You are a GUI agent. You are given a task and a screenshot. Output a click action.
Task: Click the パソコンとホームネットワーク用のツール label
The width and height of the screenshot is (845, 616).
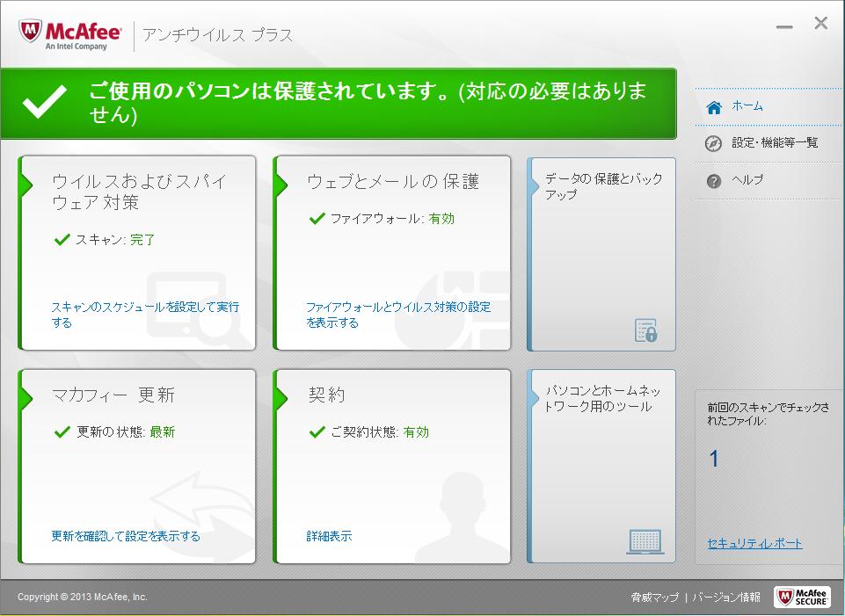coord(602,398)
